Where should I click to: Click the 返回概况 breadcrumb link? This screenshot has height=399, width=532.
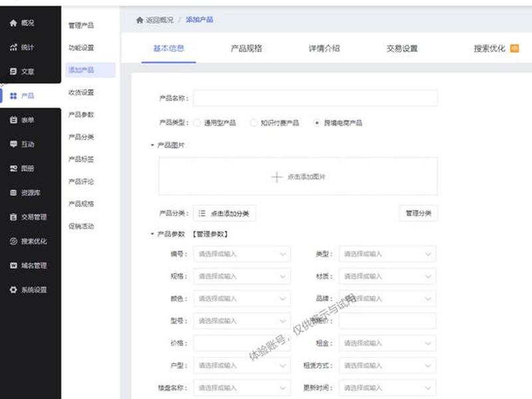[160, 20]
